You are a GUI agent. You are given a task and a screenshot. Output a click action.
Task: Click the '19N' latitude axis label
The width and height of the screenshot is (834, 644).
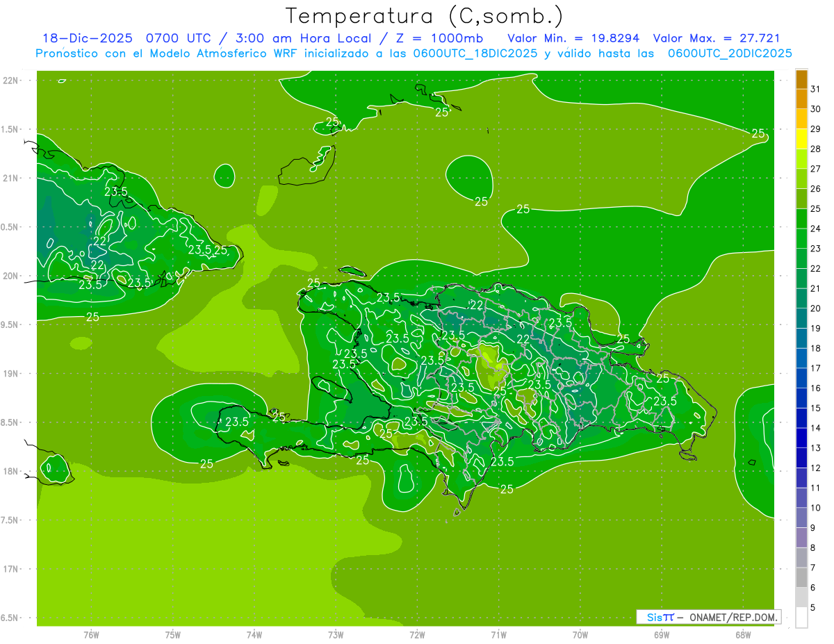pos(10,374)
